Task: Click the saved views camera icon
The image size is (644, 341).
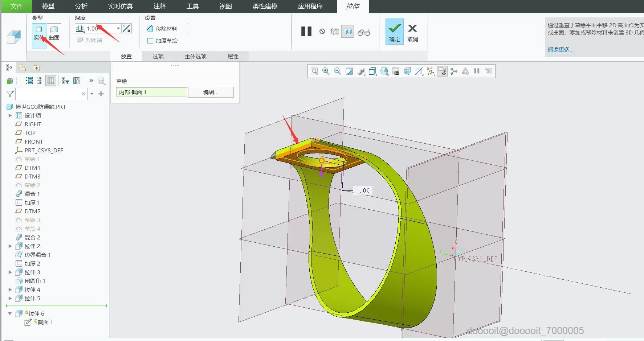Action: 396,71
